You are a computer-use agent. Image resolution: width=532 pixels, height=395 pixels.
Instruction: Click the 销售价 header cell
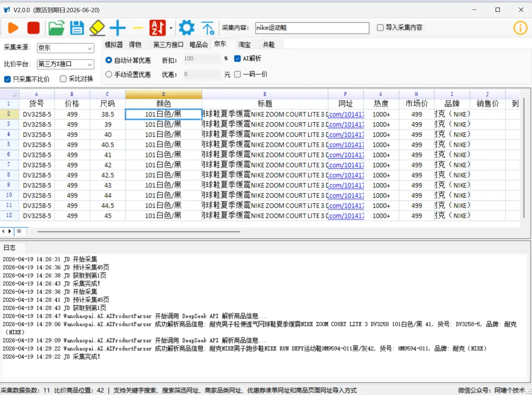tap(488, 104)
